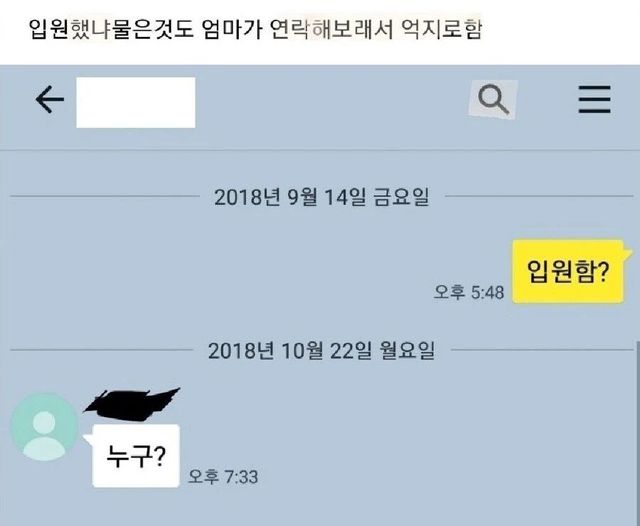This screenshot has height=526, width=640.
Task: Click the word 엄마가 in the caption
Action: [x=232, y=30]
